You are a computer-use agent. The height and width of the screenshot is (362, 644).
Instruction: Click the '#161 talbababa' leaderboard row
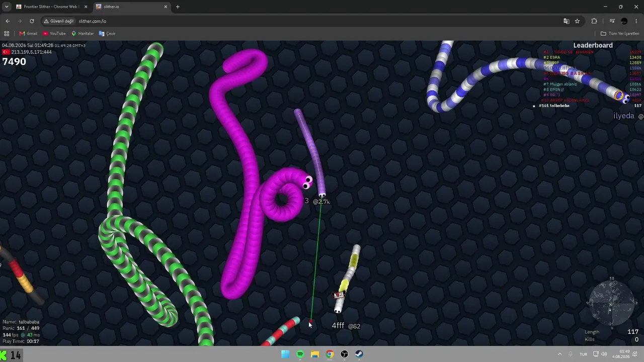coord(587,106)
